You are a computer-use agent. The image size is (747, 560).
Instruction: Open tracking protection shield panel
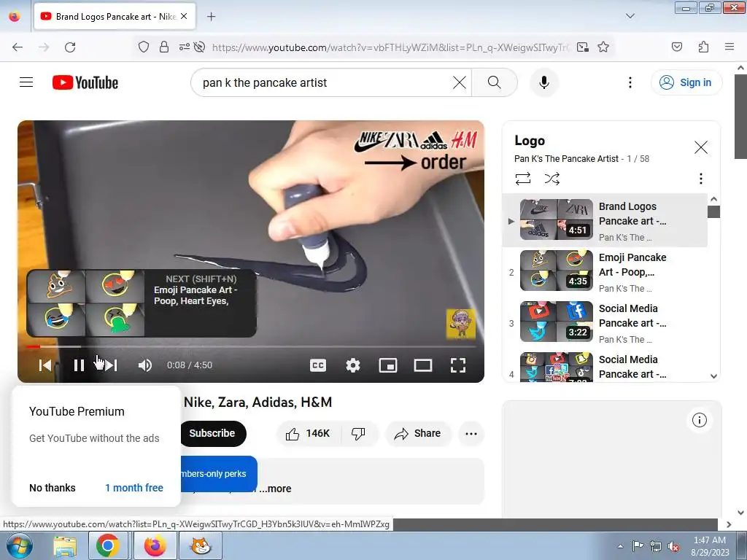pyautogui.click(x=144, y=47)
